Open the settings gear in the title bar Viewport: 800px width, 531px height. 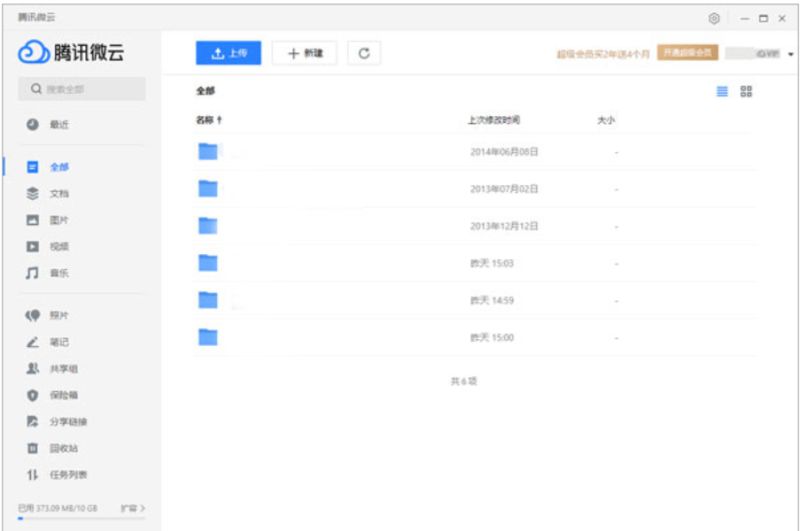click(x=714, y=18)
